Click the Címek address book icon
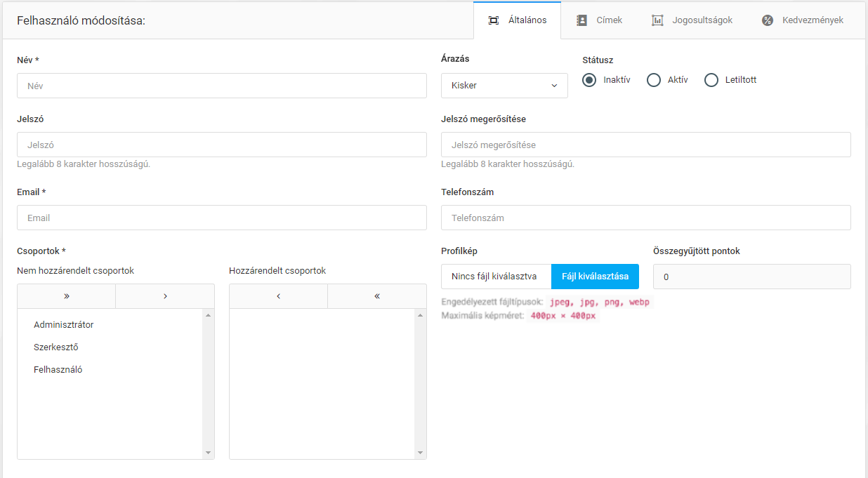 click(581, 20)
